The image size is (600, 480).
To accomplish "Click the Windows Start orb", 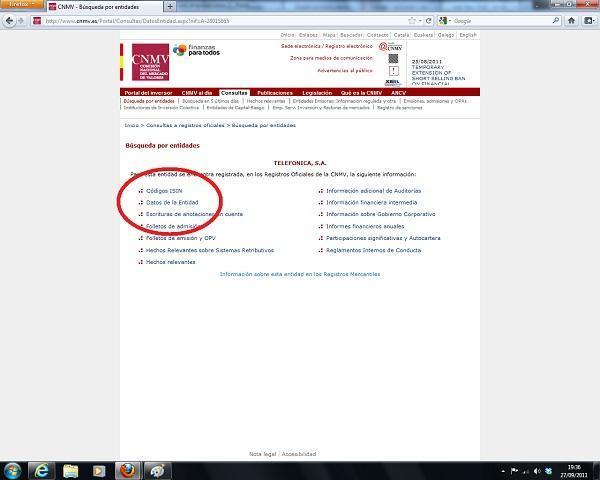I will coord(14,470).
